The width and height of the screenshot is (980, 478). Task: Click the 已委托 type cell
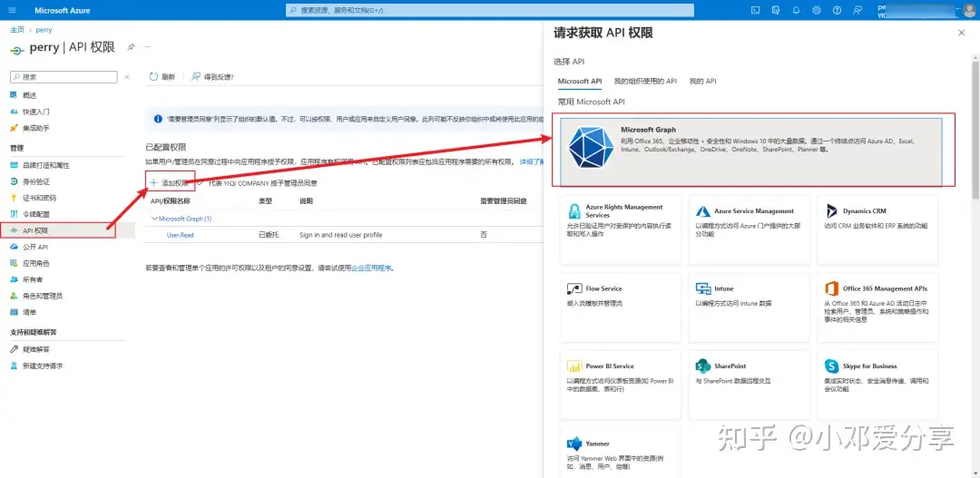click(269, 235)
